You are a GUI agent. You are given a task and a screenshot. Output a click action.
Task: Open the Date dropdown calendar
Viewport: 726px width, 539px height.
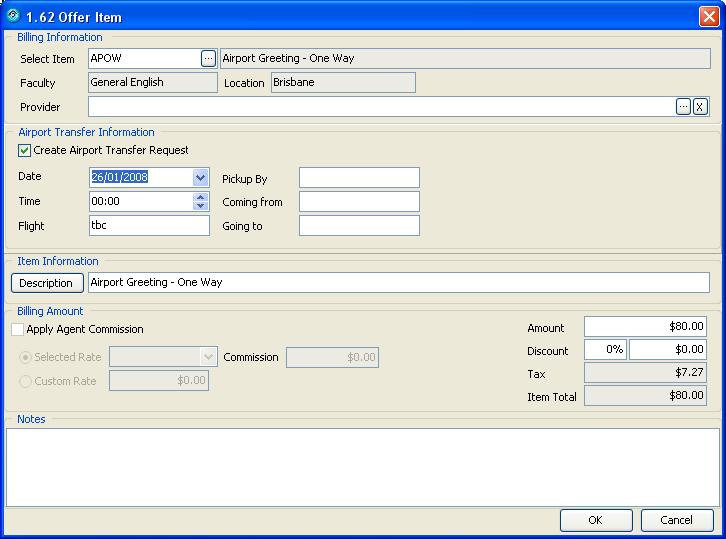coord(201,178)
